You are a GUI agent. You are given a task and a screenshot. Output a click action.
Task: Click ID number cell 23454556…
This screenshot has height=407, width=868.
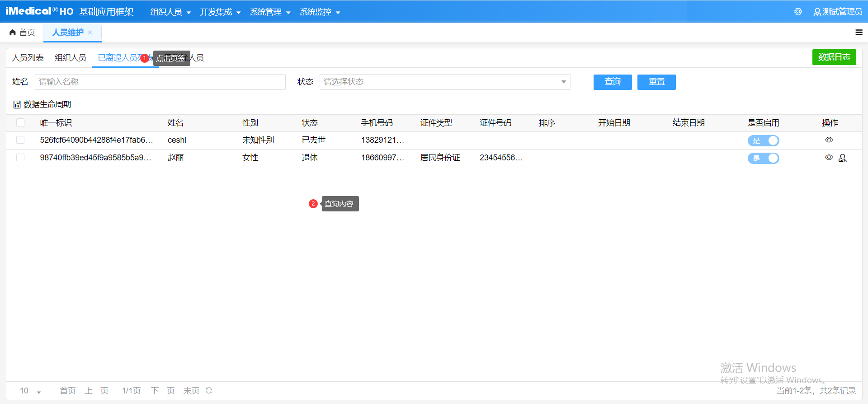click(501, 158)
